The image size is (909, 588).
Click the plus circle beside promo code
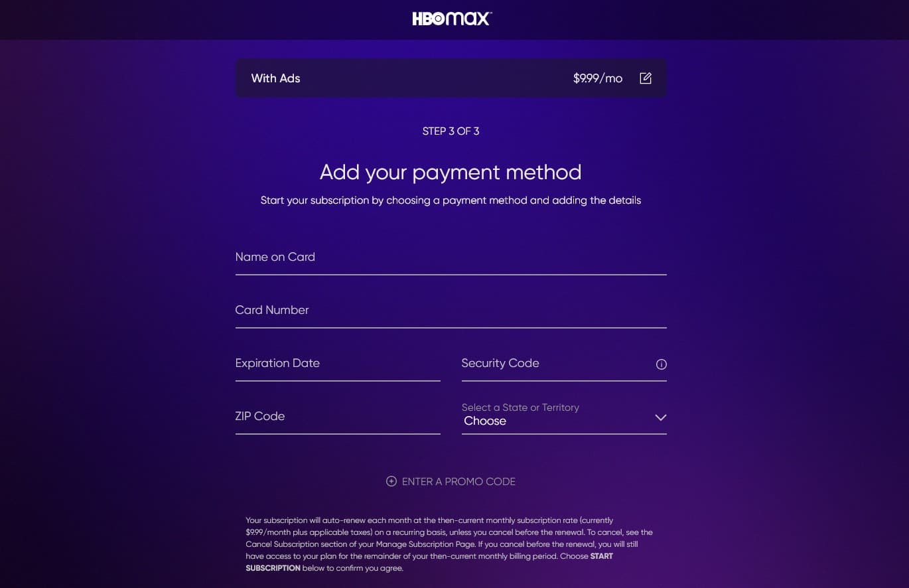tap(391, 481)
